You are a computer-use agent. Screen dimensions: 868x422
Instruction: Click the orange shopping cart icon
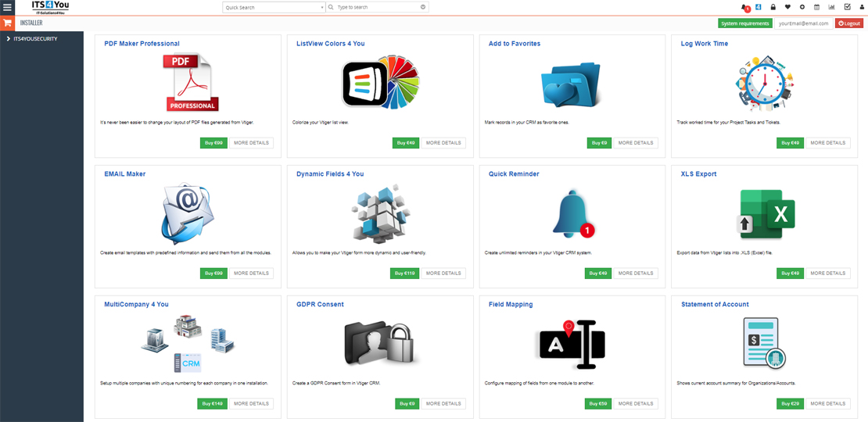click(x=8, y=23)
